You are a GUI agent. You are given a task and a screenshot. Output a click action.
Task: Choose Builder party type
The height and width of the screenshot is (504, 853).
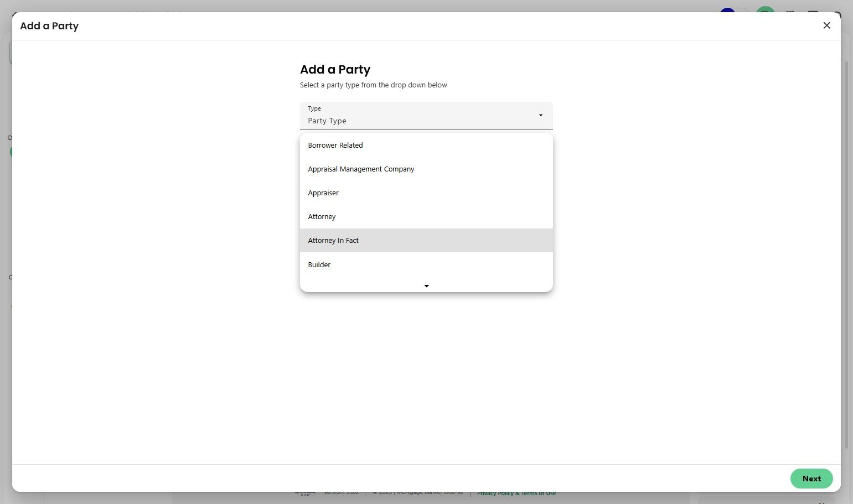(x=426, y=264)
